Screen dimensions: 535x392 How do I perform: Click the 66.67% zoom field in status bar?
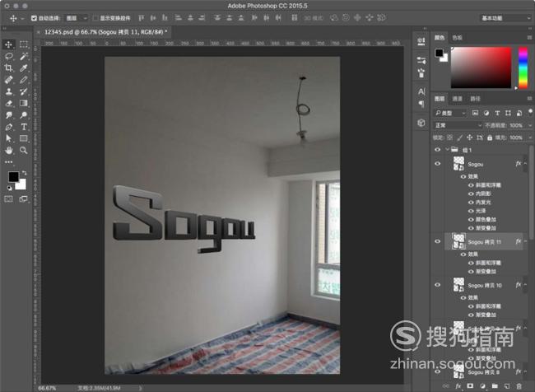(48, 388)
